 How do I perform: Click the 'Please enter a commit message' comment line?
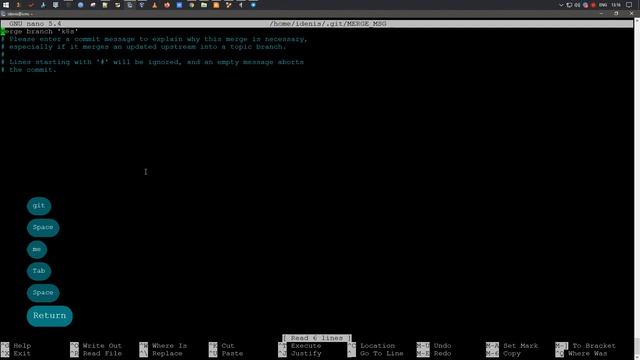pyautogui.click(x=154, y=39)
